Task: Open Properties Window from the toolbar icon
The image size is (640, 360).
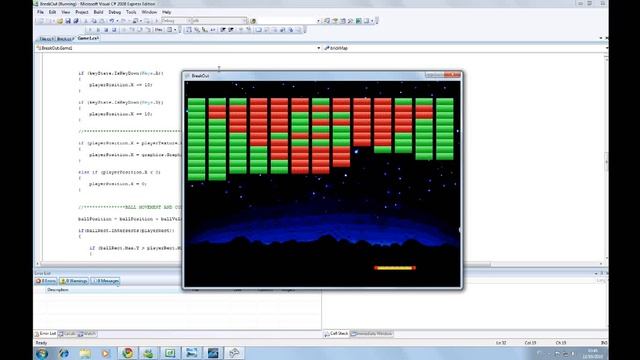Action: click(x=335, y=21)
